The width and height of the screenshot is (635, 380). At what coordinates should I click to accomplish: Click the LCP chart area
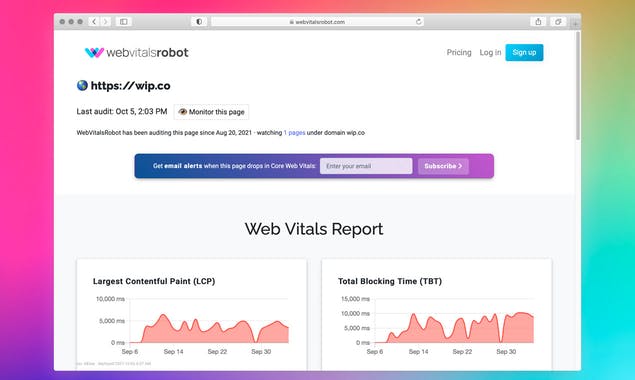(209, 321)
